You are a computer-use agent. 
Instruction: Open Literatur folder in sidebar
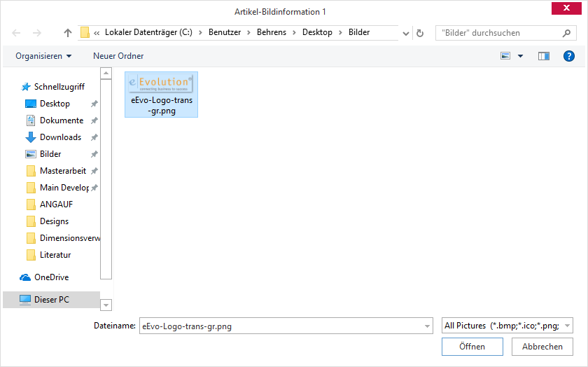pos(55,255)
